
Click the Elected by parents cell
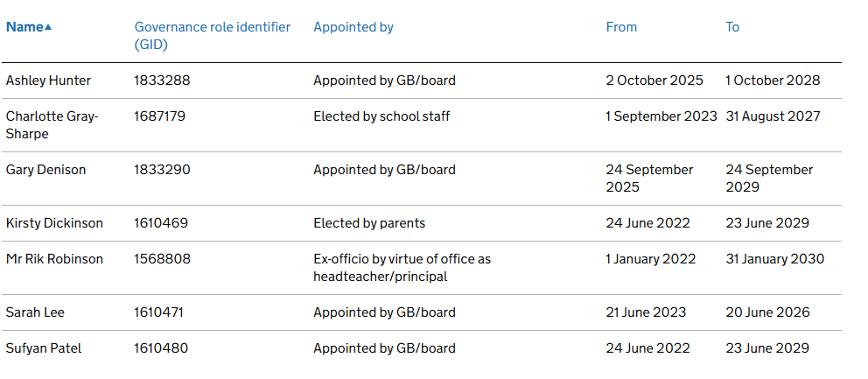tap(369, 223)
